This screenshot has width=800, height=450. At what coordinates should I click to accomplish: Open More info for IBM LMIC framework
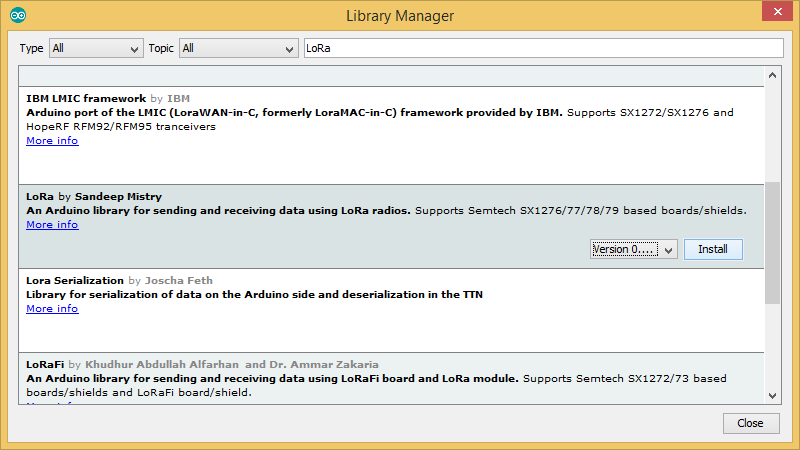[x=52, y=141]
